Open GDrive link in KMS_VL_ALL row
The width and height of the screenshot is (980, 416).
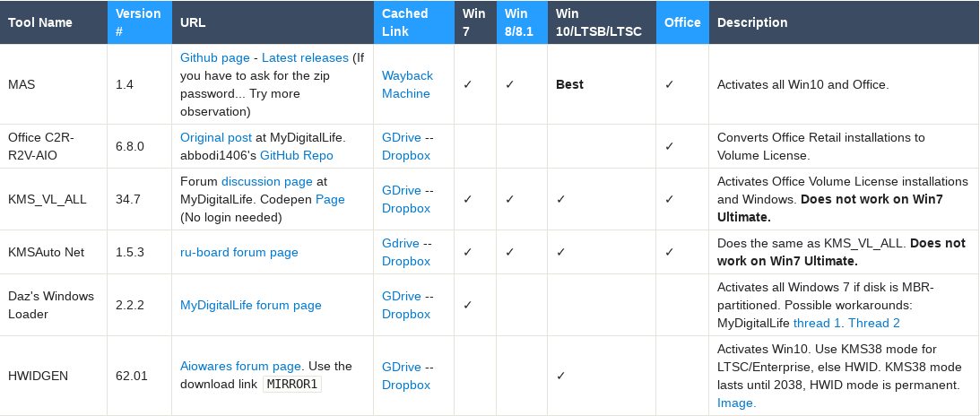402,190
